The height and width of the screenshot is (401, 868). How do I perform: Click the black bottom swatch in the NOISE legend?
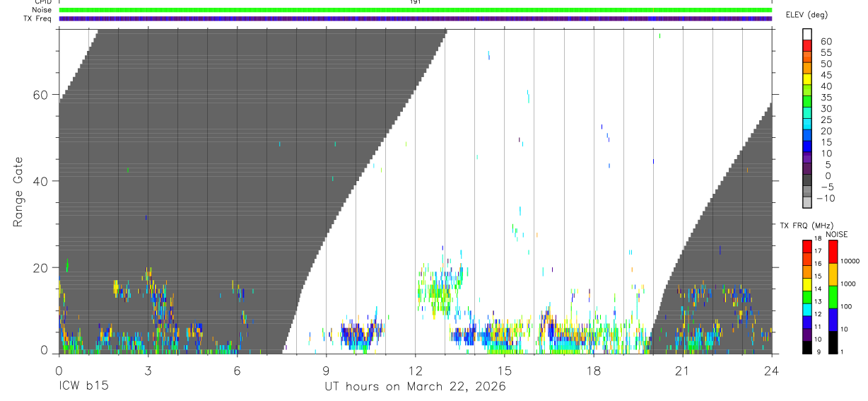point(833,342)
